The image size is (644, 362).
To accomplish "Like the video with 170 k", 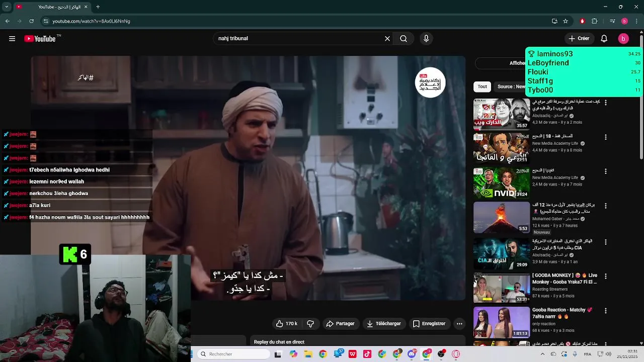I will [287, 324].
